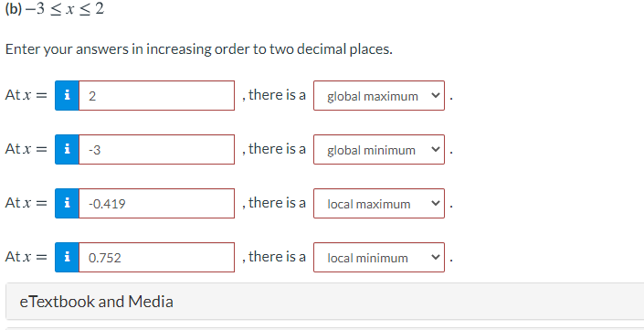Viewport: 644px width, 330px height.
Task: Open the local maximum dropdown
Action: 379,204
